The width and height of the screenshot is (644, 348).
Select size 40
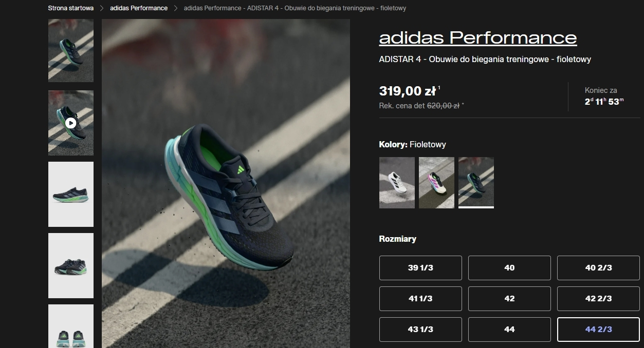[x=509, y=268]
